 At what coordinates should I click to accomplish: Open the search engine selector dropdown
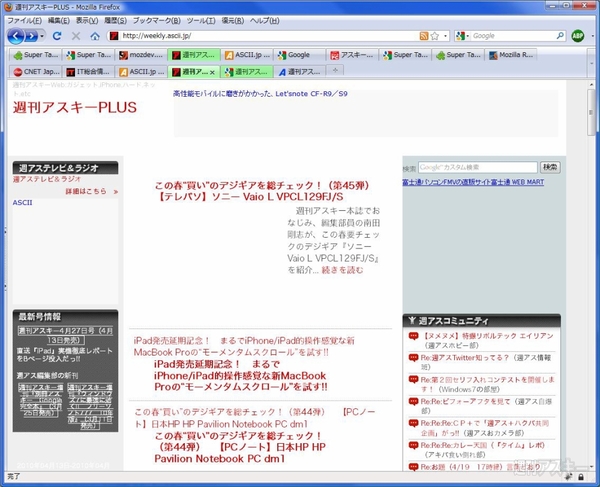coord(462,36)
